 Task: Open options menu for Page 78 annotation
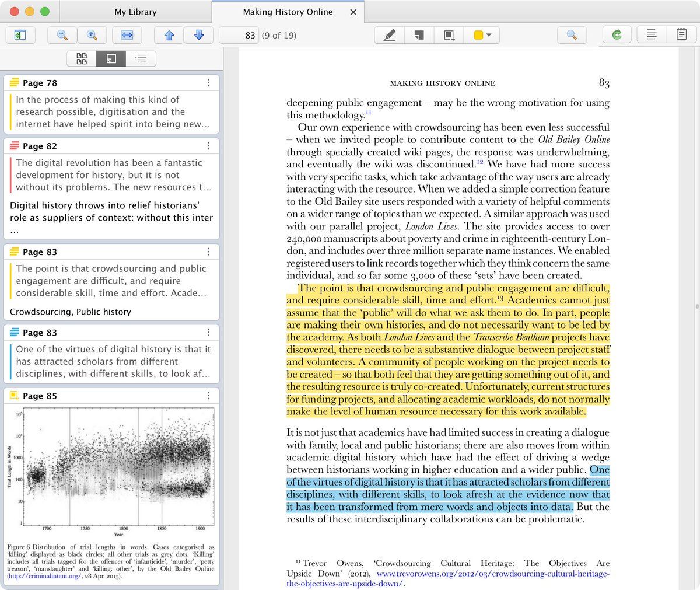pyautogui.click(x=208, y=83)
